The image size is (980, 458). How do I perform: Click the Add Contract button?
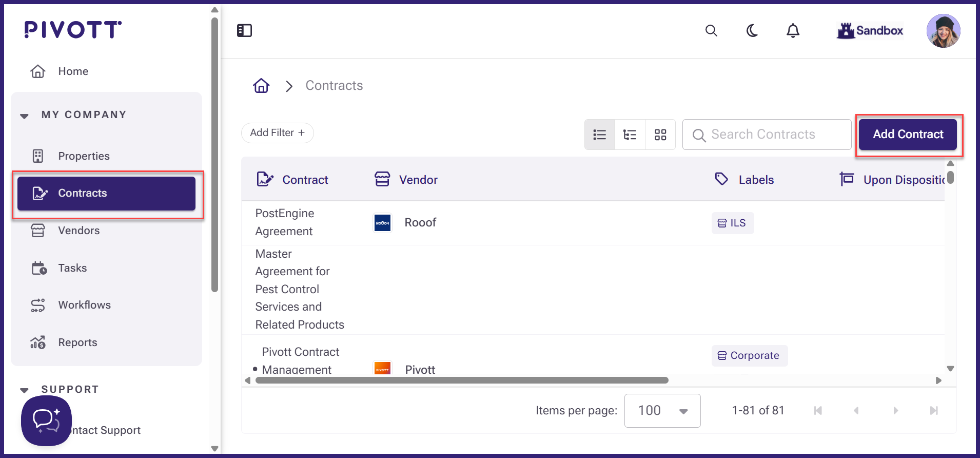point(908,135)
